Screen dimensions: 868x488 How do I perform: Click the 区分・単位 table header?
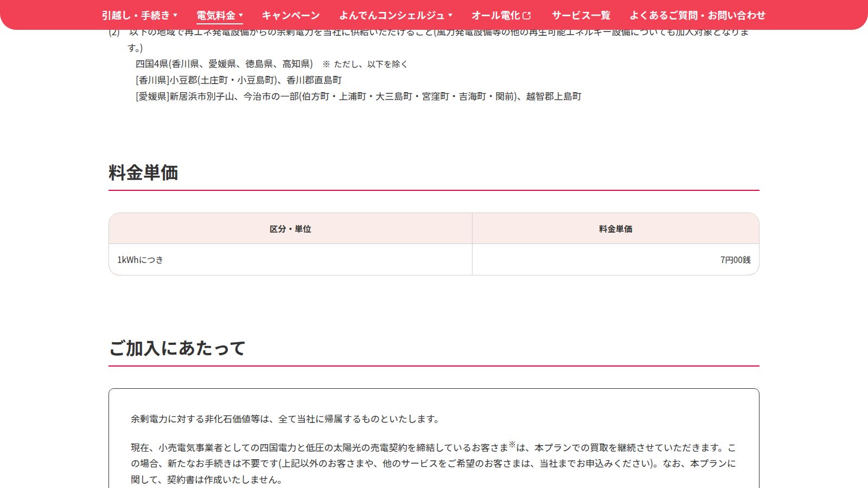(x=290, y=229)
